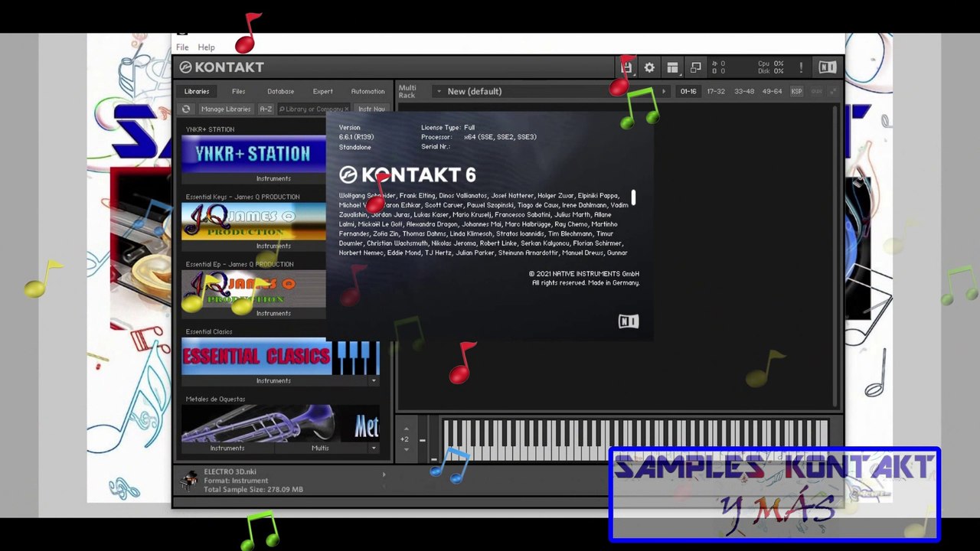Click the minimized view icon
This screenshot has width=980, height=551.
point(695,67)
